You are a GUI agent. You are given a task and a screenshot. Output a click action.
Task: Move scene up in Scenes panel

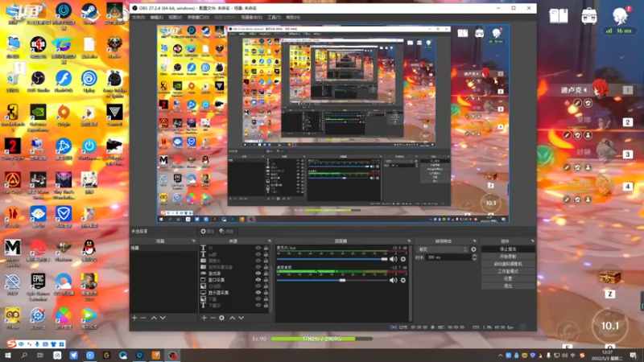(x=154, y=318)
